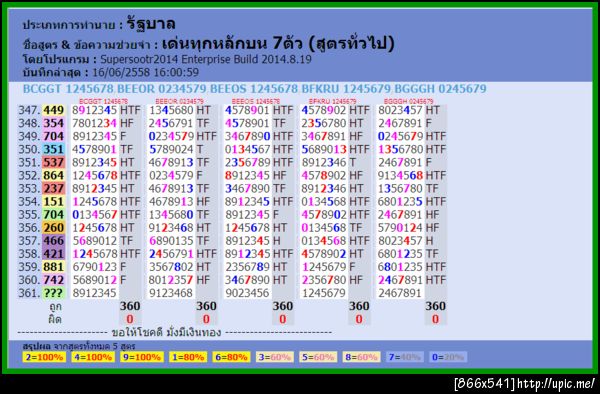
Task: Click the 9123468 prediction in row 361
Action: [x=171, y=293]
